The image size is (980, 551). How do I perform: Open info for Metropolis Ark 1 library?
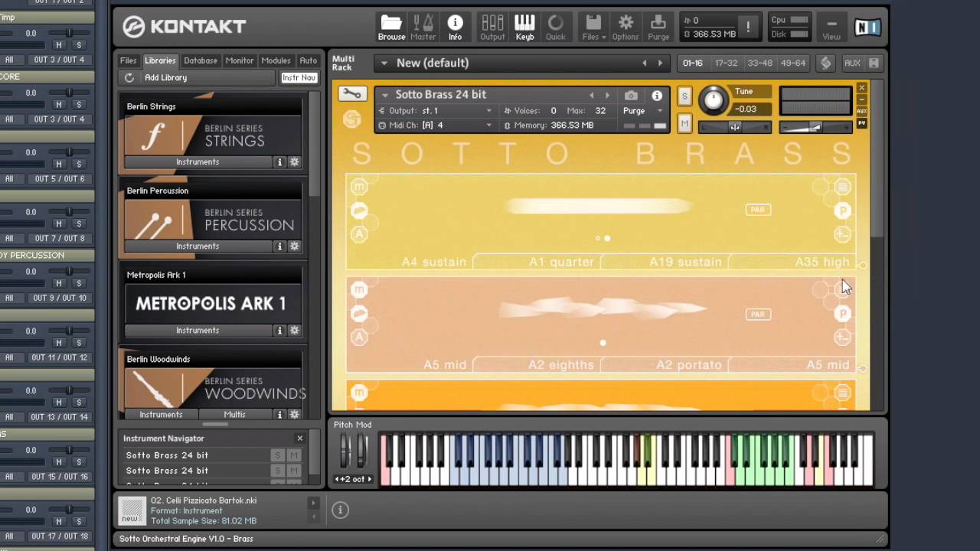click(x=279, y=331)
